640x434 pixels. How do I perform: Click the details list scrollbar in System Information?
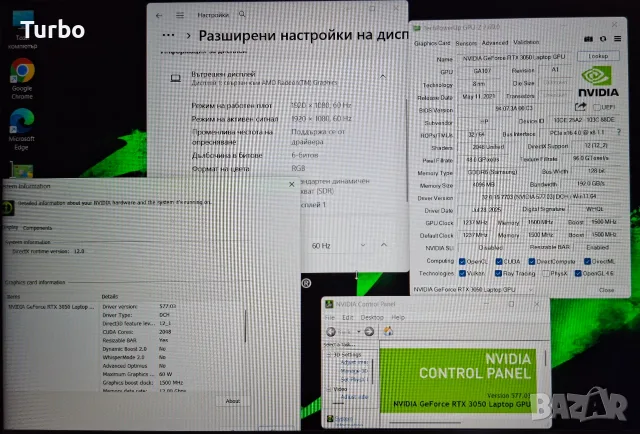pyautogui.click(x=245, y=327)
